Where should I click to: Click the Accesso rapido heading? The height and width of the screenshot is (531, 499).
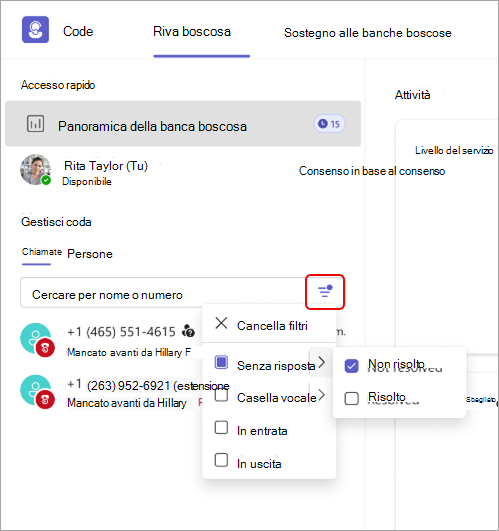point(58,85)
